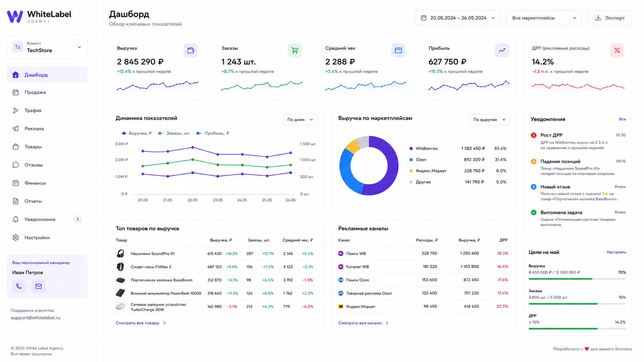Click the cart icon on Заказы card
The height and width of the screenshot is (362, 644).
295,50
